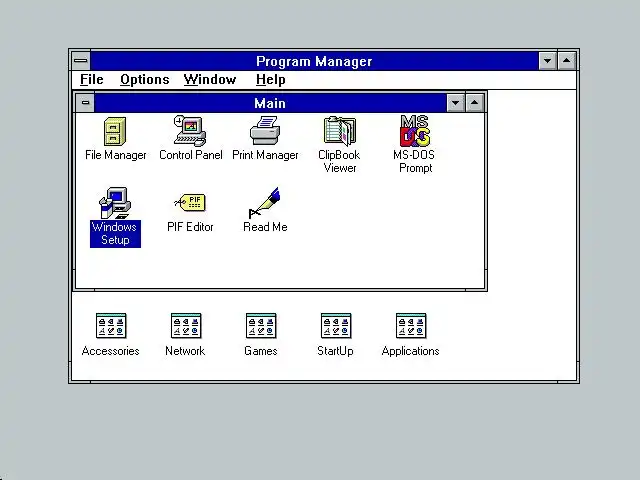Screen dimensions: 640x480
Task: Click the 'Read Me' text label
Action: pos(265,227)
